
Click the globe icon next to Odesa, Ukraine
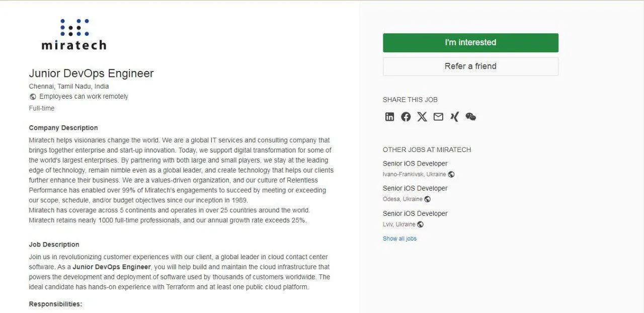coord(427,199)
